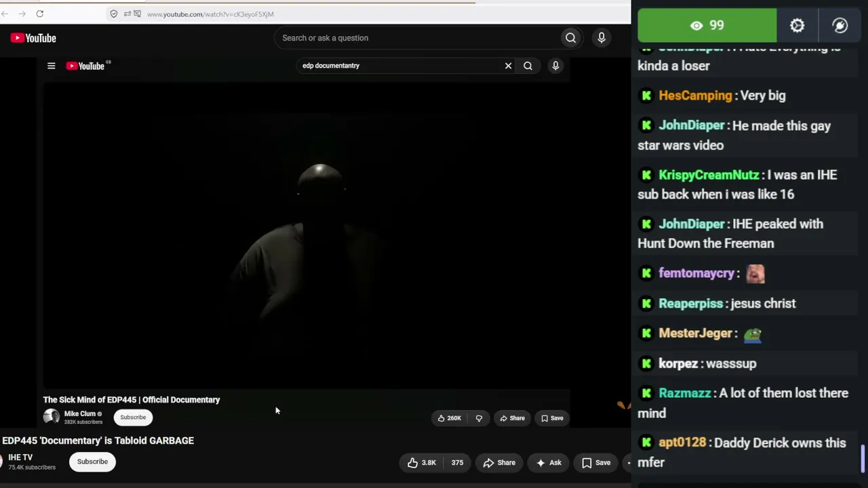Subscribe to Mike Clum
The height and width of the screenshot is (488, 868).
pyautogui.click(x=133, y=418)
